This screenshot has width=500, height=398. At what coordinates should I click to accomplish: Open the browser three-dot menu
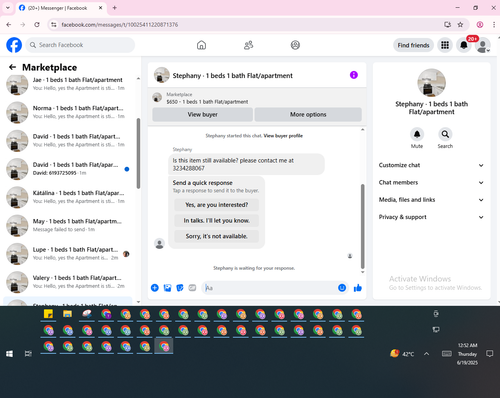pos(494,25)
